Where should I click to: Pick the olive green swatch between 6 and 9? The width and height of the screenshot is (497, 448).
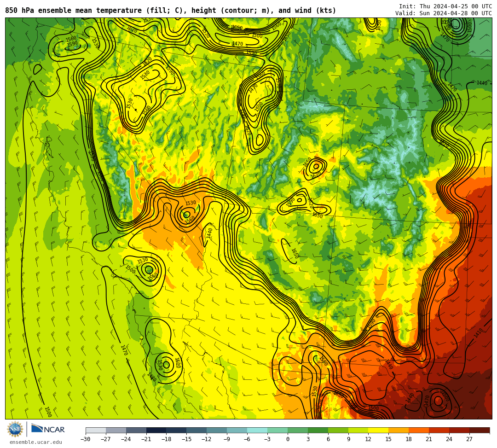pyautogui.click(x=338, y=430)
